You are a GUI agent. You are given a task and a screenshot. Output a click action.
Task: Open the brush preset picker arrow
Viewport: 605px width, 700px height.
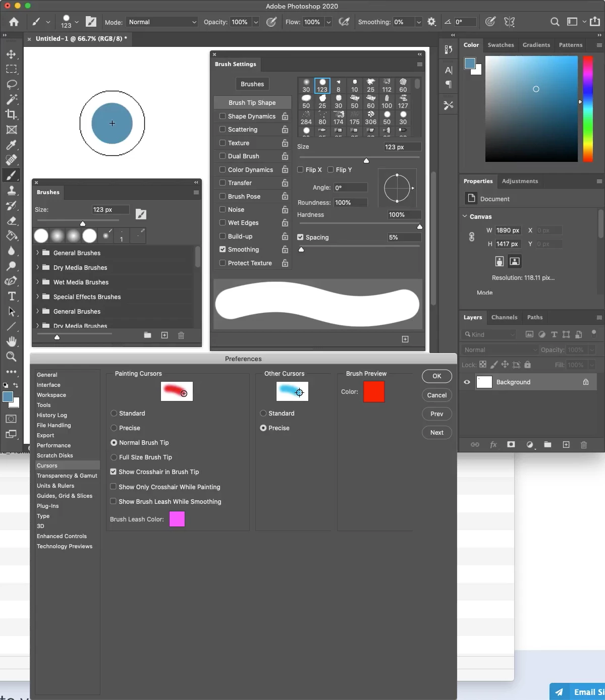tap(77, 22)
